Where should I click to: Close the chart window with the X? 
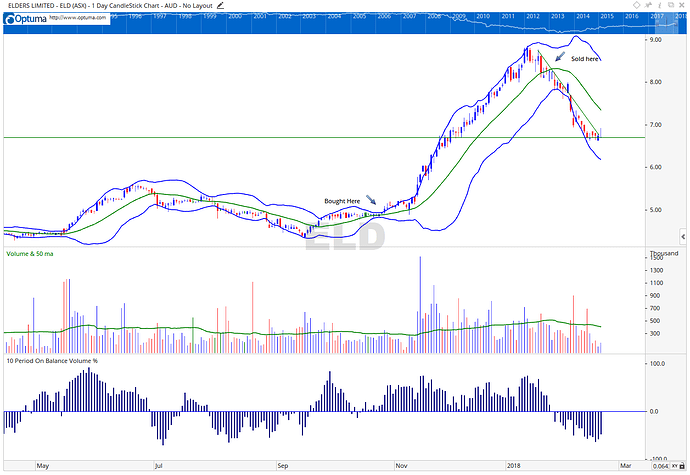pos(683,5)
